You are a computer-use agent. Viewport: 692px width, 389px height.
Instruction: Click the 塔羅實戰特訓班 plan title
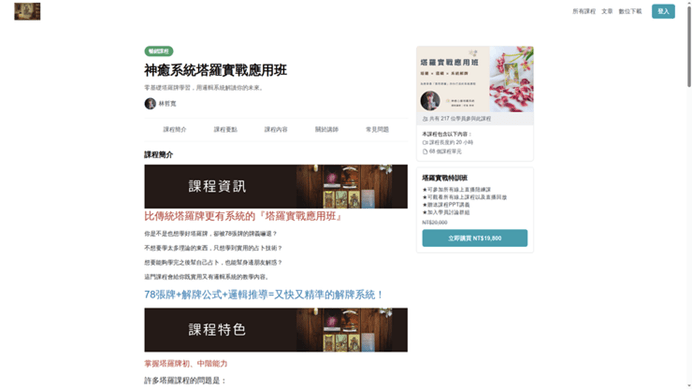click(444, 178)
